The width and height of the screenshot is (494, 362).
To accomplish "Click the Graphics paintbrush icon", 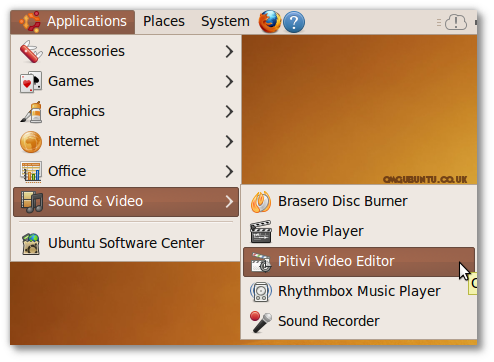I will click(31, 112).
